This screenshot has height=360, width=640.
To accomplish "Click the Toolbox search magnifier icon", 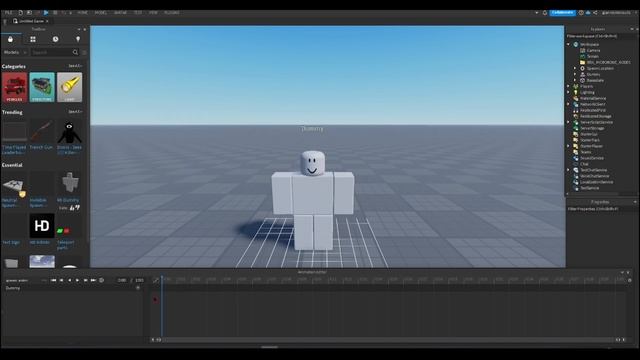I will tap(75, 52).
